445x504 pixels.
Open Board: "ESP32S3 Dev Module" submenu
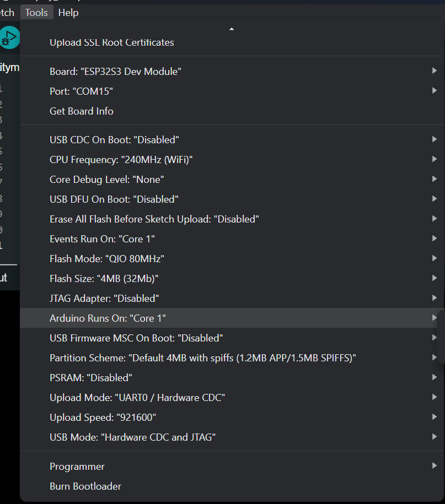click(232, 72)
